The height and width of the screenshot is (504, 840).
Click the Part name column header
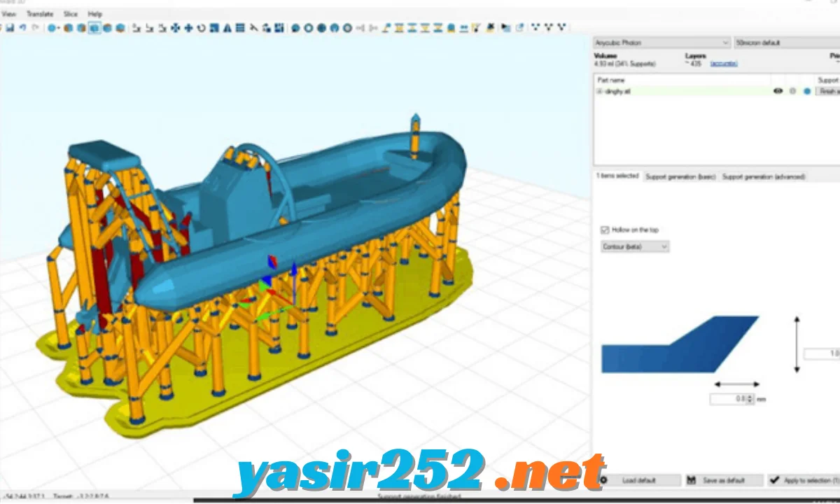pos(611,80)
